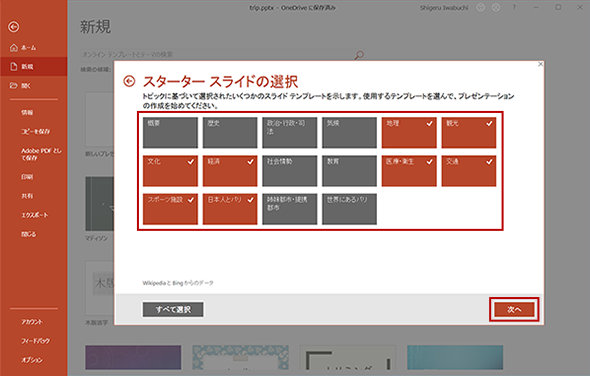Select 新規 (New) in the sidebar
The image size is (590, 376).
[x=34, y=67]
